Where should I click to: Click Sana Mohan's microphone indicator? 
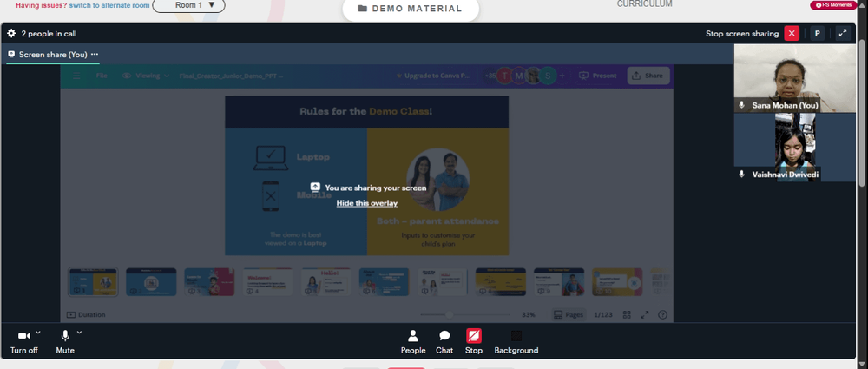[742, 105]
